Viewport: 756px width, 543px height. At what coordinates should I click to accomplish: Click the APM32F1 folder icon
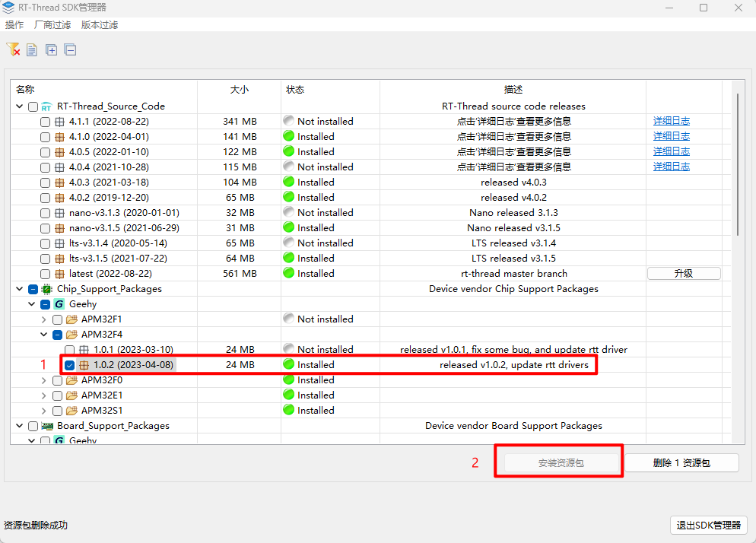pos(71,319)
